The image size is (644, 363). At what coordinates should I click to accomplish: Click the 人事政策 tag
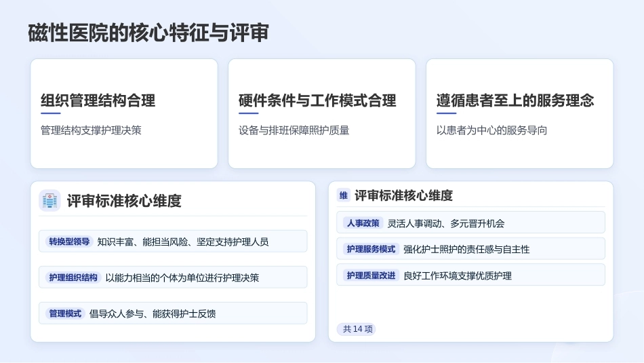(363, 223)
